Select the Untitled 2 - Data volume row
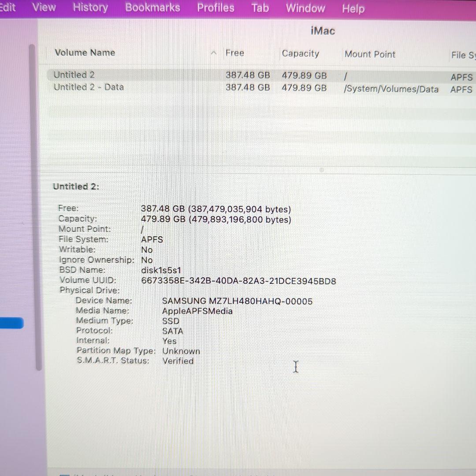 [x=132, y=88]
